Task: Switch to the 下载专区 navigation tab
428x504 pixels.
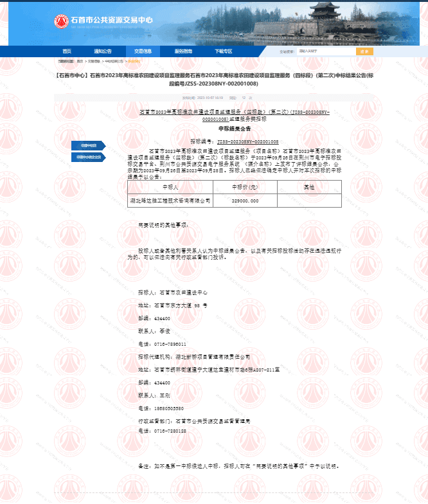Action: 224,51
